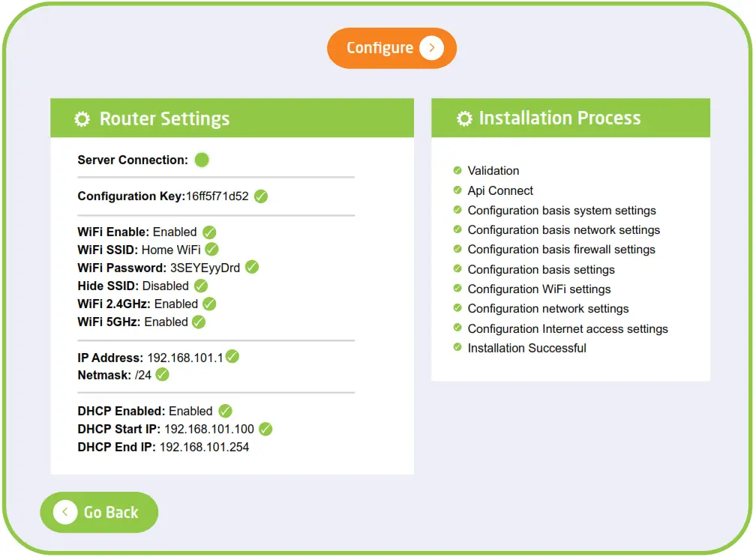Screen dimensions: 756x557
Task: Click the checkmark next to Validation step
Action: pos(457,169)
